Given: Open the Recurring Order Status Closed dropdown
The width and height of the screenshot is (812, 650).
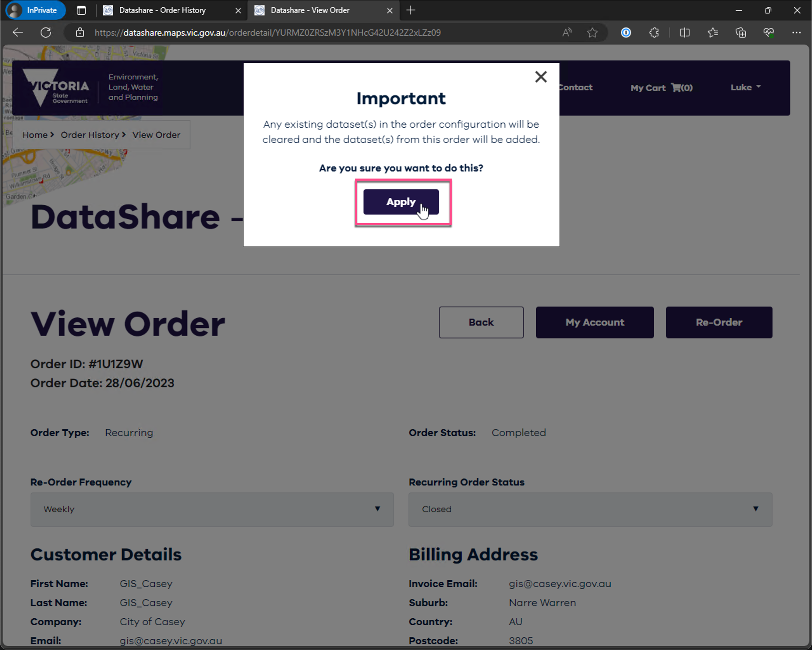Looking at the screenshot, I should [590, 509].
